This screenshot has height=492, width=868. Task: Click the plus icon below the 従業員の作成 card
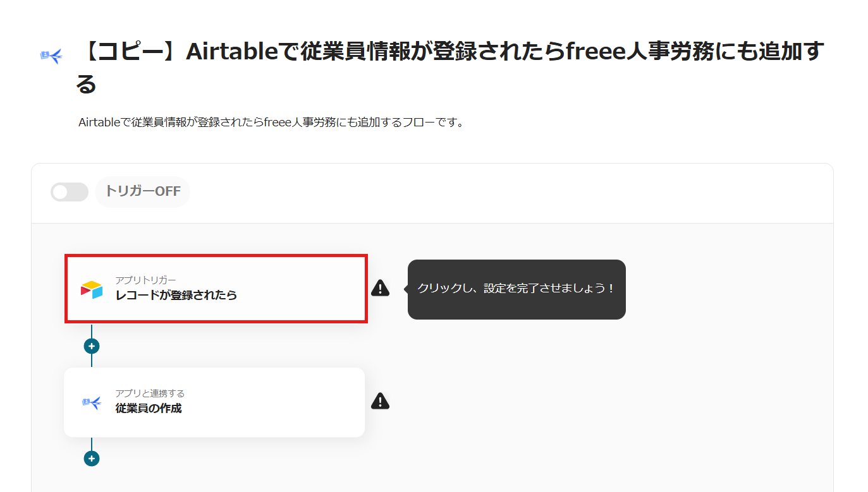point(92,459)
